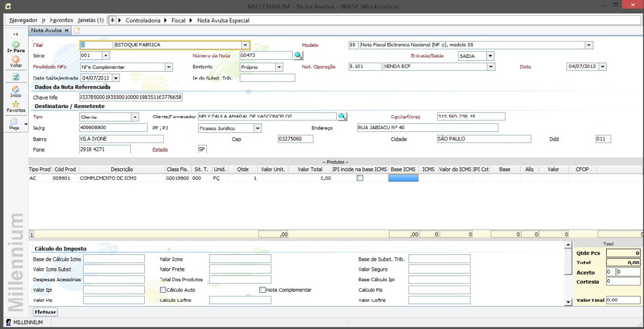The height and width of the screenshot is (329, 644).
Task: Open the Data calendar dropdown
Action: coord(603,67)
